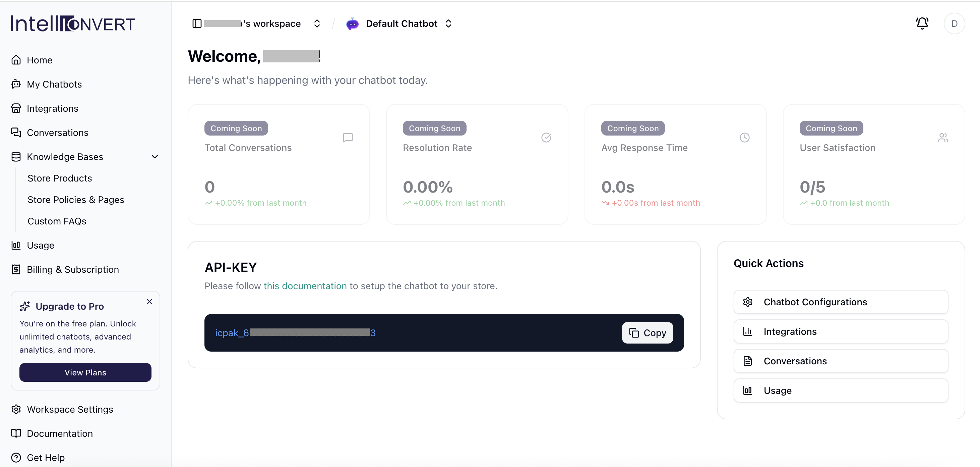
Task: Click the Usage bar chart icon in sidebar
Action: tap(16, 245)
